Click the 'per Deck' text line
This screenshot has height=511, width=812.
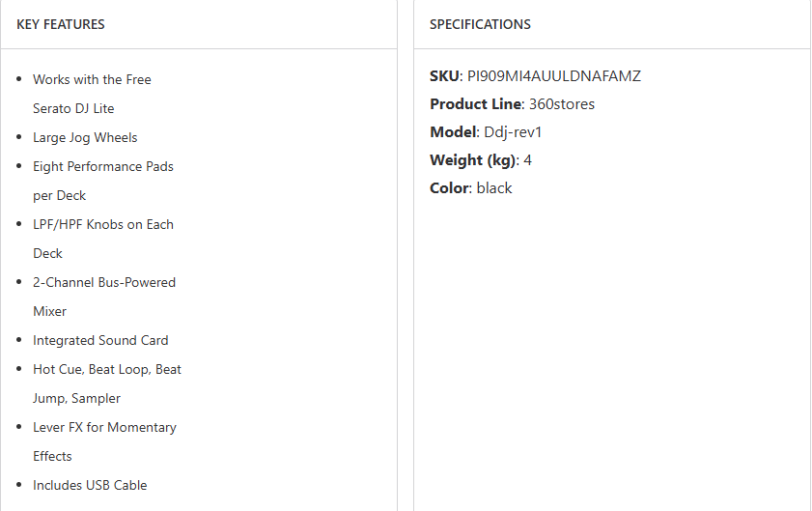[59, 195]
